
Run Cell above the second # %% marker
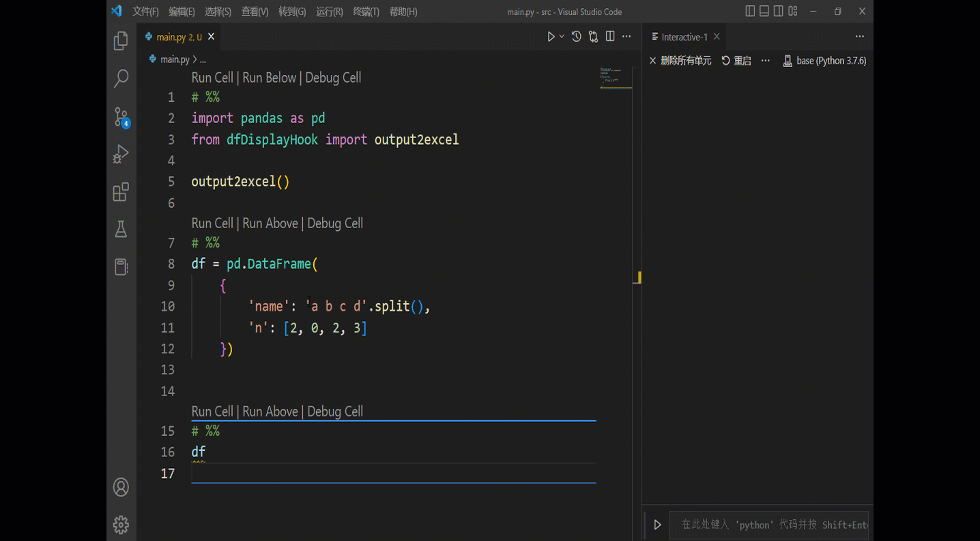pos(212,223)
